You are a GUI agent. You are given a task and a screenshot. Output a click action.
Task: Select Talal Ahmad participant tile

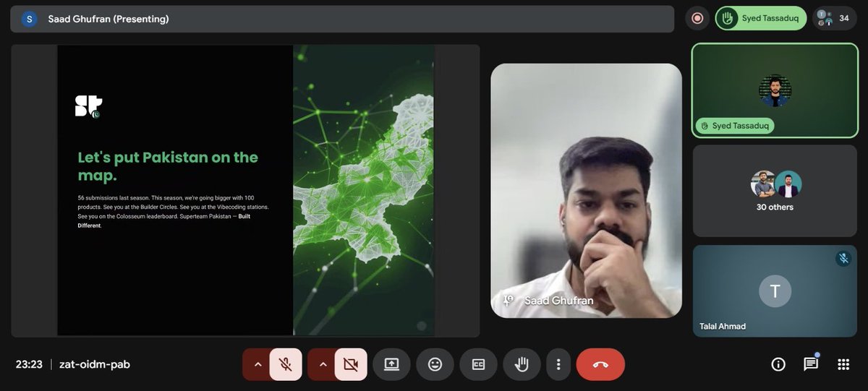(x=775, y=291)
